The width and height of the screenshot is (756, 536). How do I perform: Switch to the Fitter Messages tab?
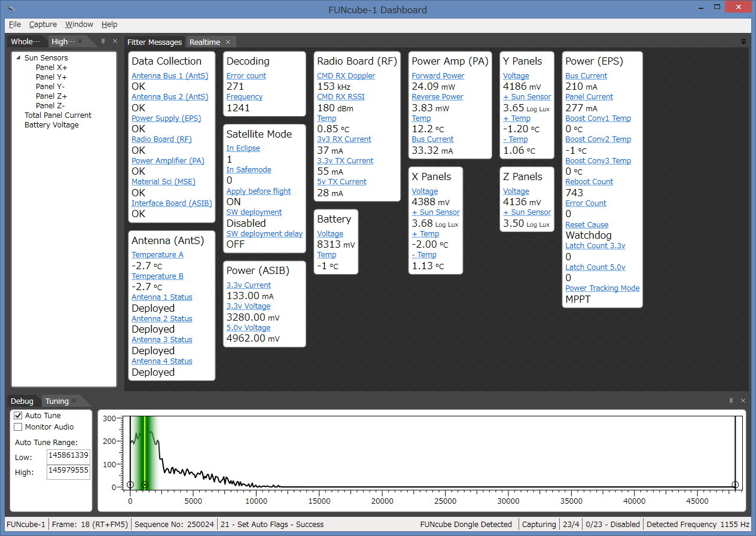tap(154, 42)
